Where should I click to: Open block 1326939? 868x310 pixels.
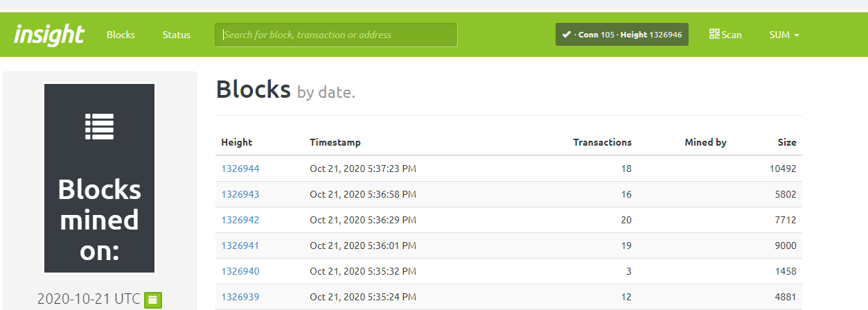click(240, 297)
